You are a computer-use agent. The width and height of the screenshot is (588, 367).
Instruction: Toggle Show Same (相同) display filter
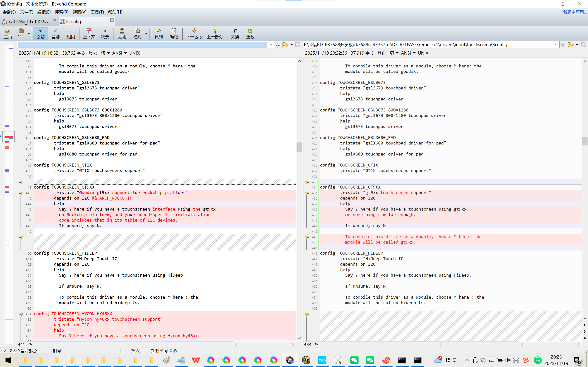(71, 33)
